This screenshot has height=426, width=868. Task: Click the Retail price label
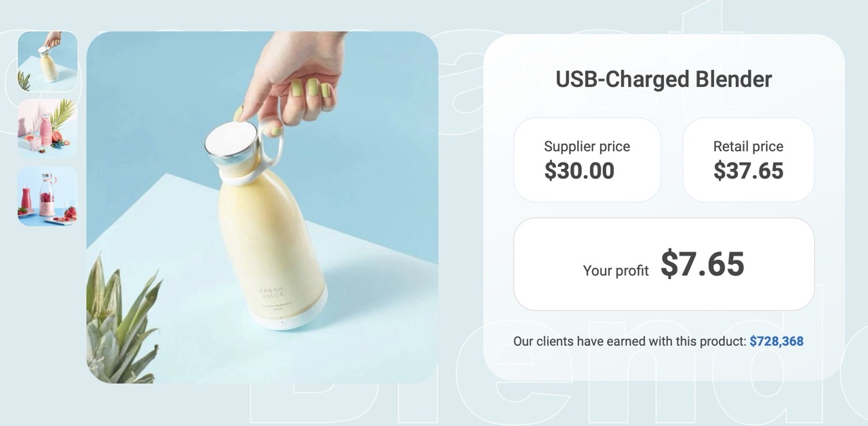(x=748, y=147)
